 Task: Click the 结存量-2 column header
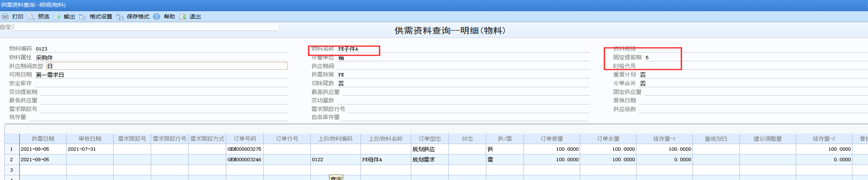click(824, 139)
